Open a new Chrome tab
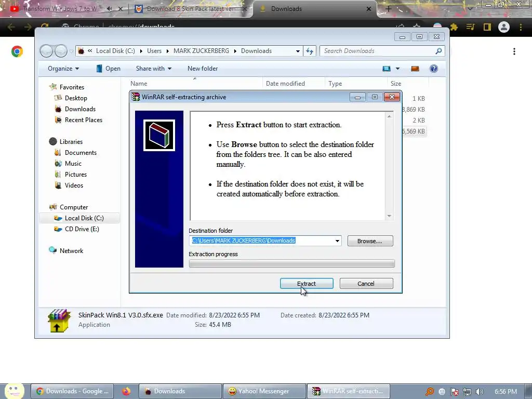The width and height of the screenshot is (532, 399). (x=389, y=9)
